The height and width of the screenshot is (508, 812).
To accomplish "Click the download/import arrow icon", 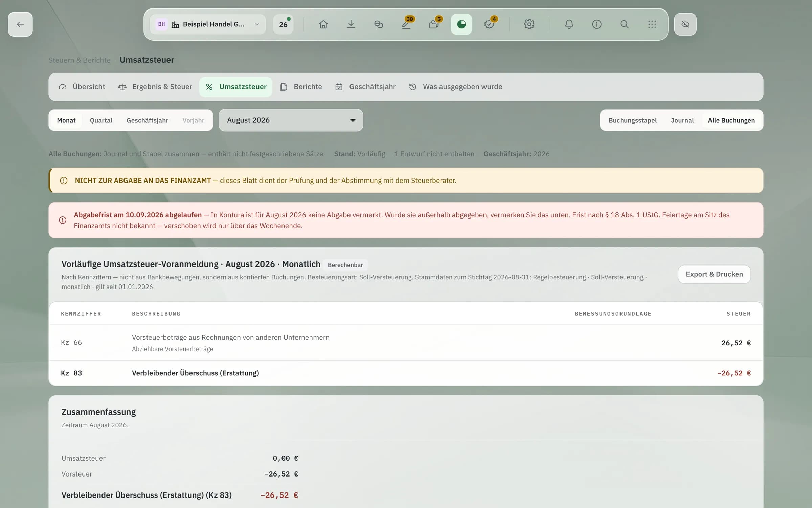I will point(351,24).
